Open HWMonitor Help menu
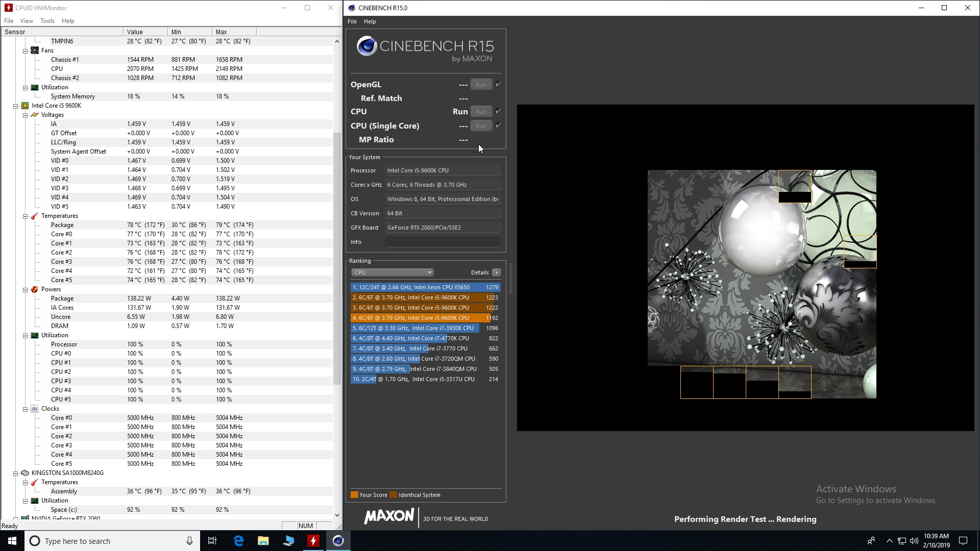The width and height of the screenshot is (980, 551). click(x=68, y=21)
